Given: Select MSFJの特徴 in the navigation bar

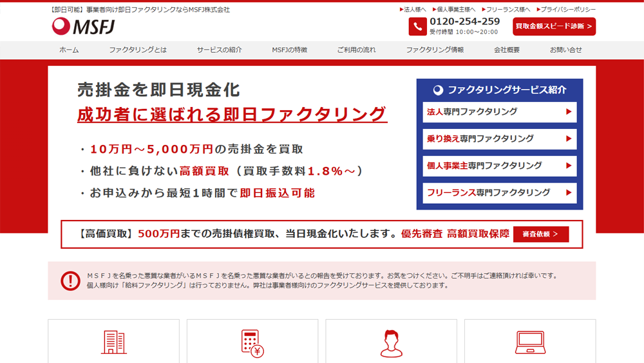Looking at the screenshot, I should [290, 50].
